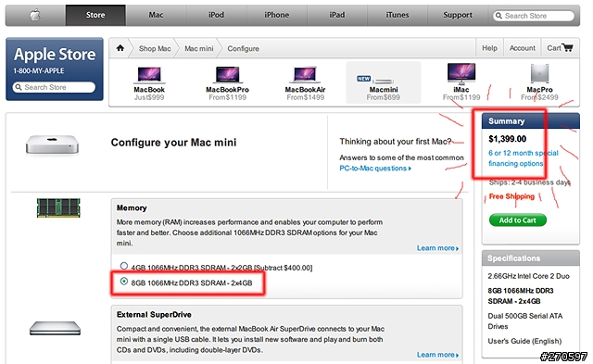Open Learn more in Memory section
This screenshot has width=593, height=364.
click(437, 248)
